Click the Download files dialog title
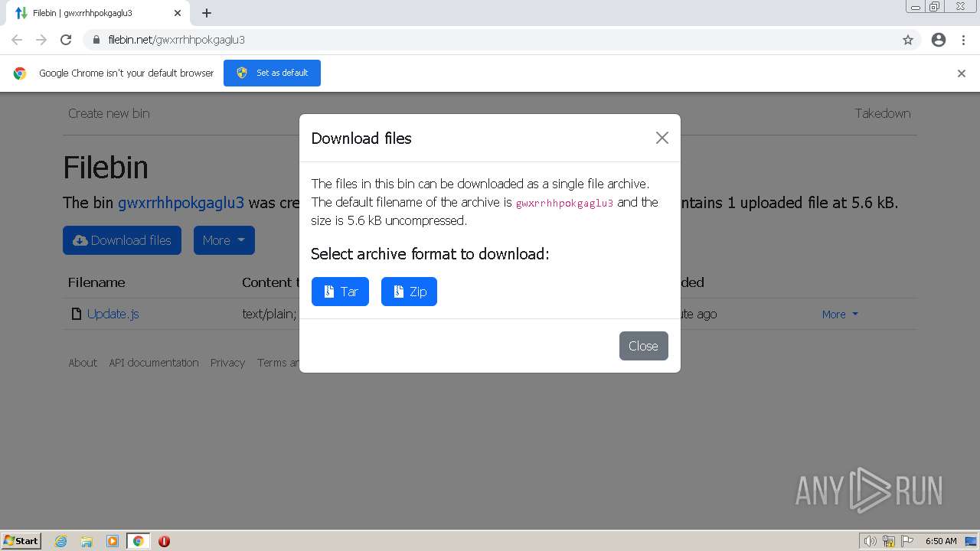This screenshot has width=980, height=551. click(361, 139)
